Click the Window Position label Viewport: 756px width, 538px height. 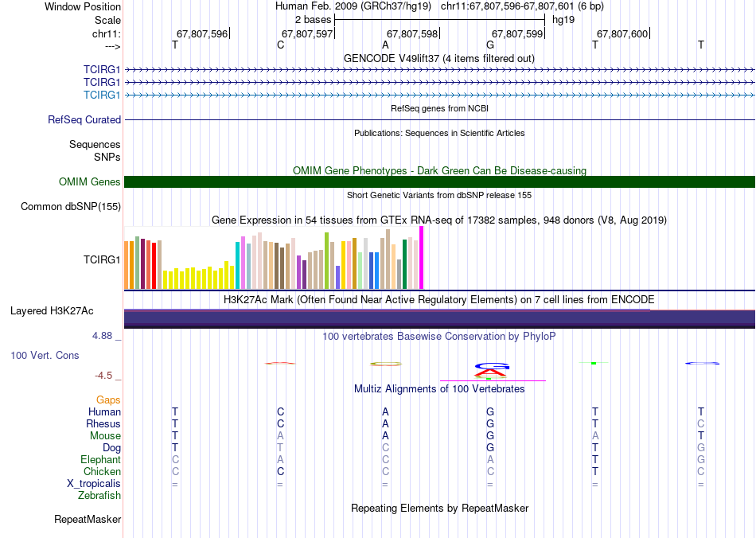click(x=83, y=6)
